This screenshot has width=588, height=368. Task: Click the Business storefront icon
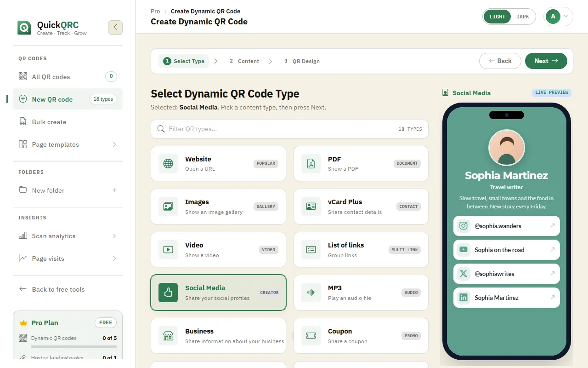click(168, 336)
